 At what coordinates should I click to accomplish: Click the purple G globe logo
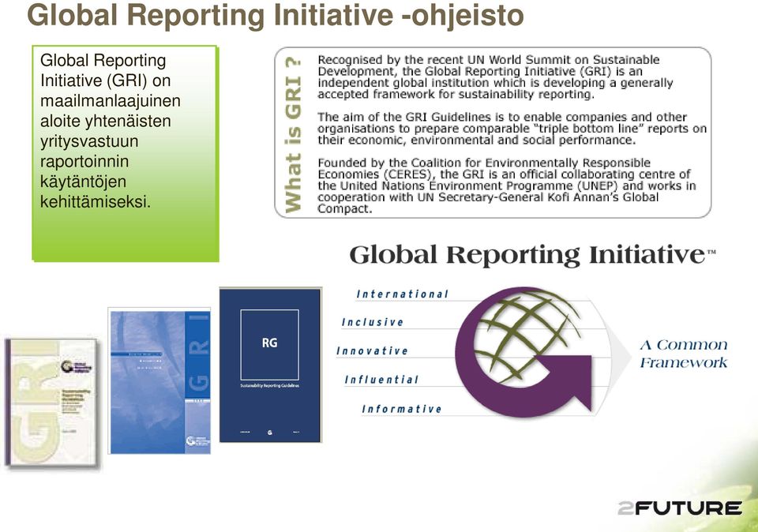(x=523, y=351)
